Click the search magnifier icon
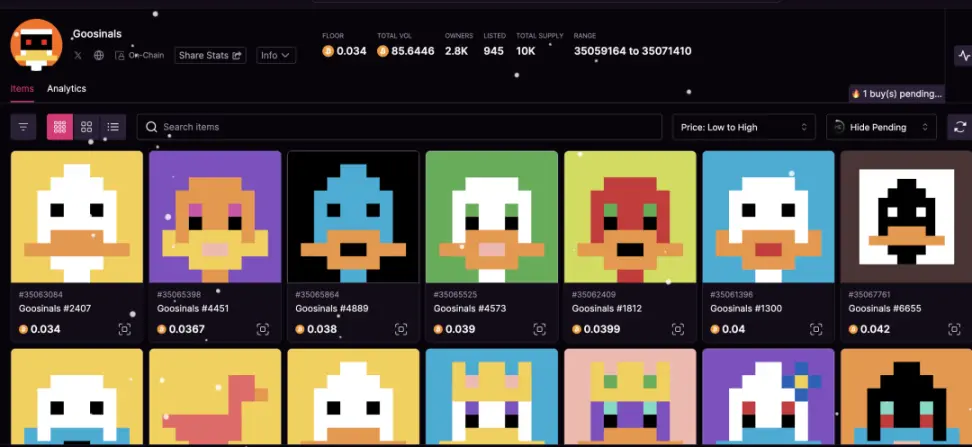This screenshot has height=447, width=972. [151, 127]
